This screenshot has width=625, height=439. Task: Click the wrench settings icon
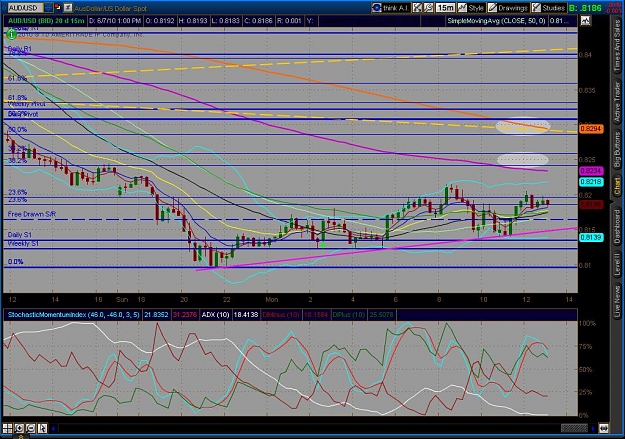click(429, 8)
